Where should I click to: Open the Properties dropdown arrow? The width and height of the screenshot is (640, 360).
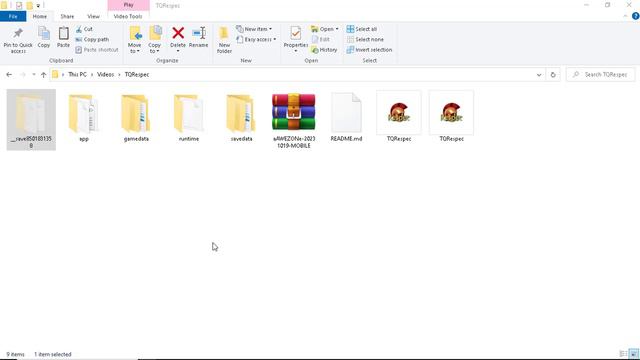coord(296,51)
